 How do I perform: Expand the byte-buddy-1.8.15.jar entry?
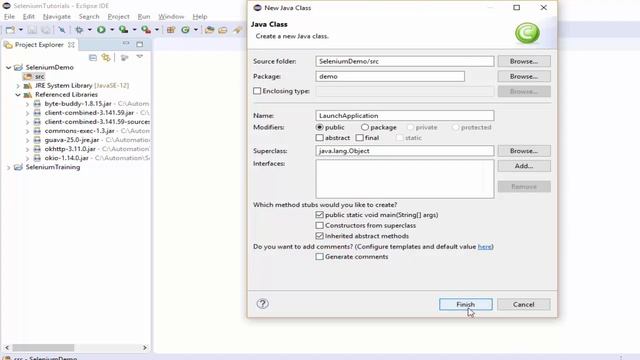tap(27, 104)
